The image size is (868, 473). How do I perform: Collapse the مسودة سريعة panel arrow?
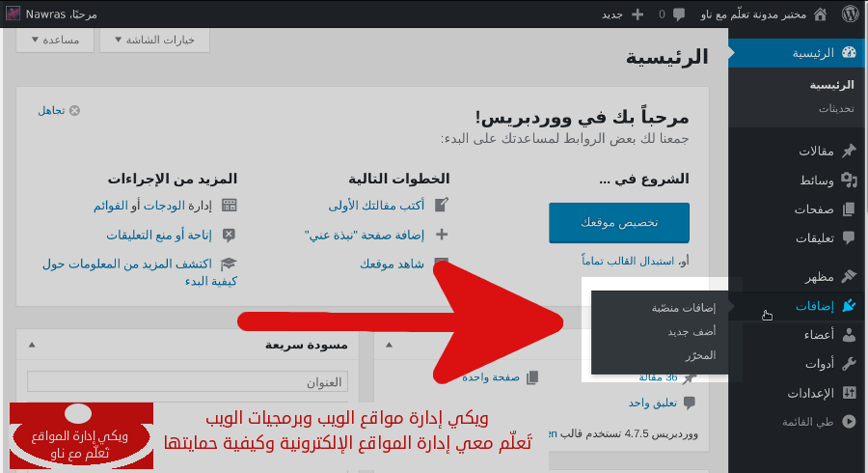click(x=30, y=345)
